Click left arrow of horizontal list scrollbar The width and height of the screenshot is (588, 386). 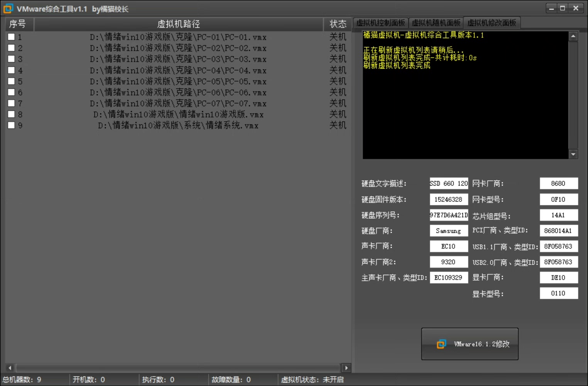click(x=10, y=368)
